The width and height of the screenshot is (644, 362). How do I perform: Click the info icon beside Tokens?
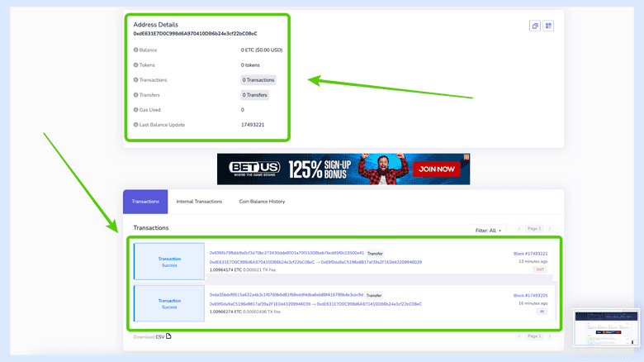tap(136, 65)
